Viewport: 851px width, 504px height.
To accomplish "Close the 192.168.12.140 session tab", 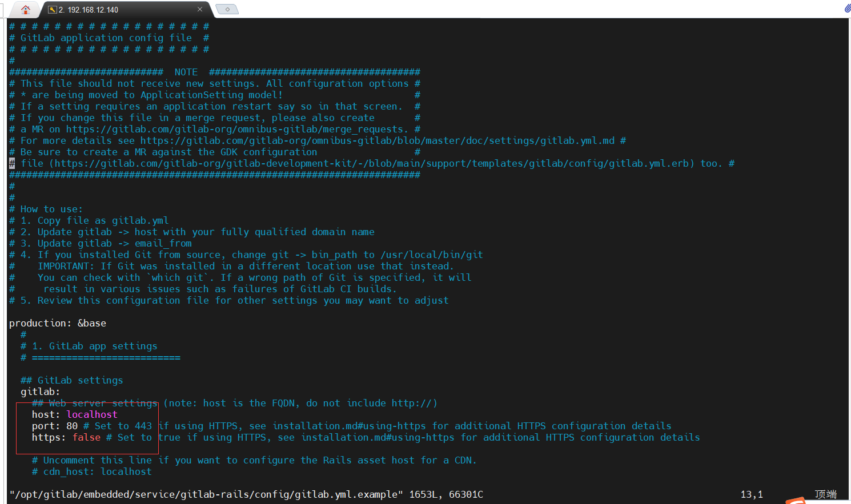I will 200,9.
